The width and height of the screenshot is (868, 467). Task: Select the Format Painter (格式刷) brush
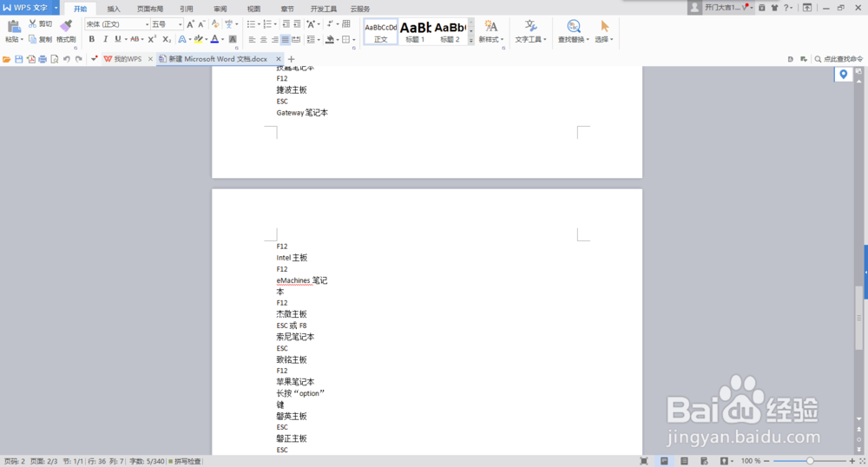(x=66, y=31)
